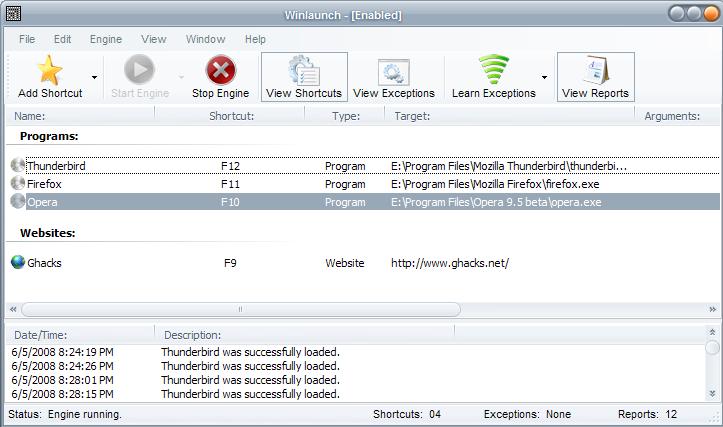Click the http://www.ghacks.net/ target
Image resolution: width=723 pixels, height=427 pixels.
point(450,263)
